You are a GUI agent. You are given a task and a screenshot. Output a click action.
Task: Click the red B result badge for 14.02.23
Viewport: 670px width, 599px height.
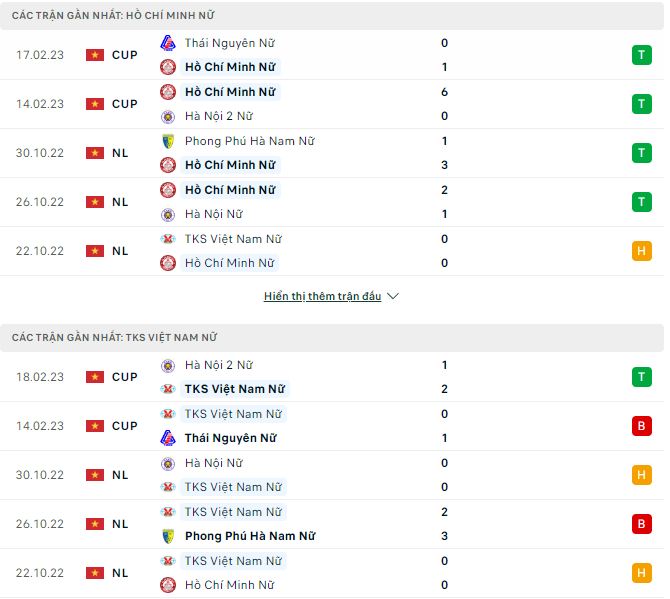(x=641, y=426)
